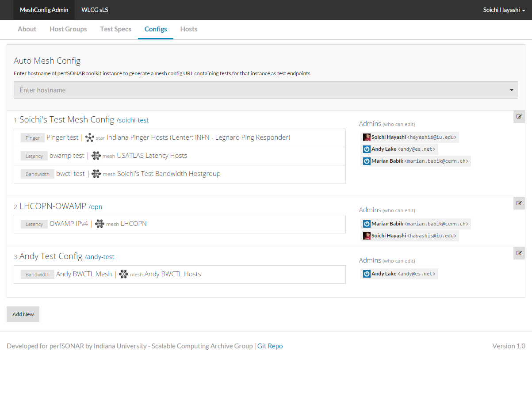
Task: Click Andy Lake avatar under Soichi's Test Mesh Config
Action: (367, 149)
